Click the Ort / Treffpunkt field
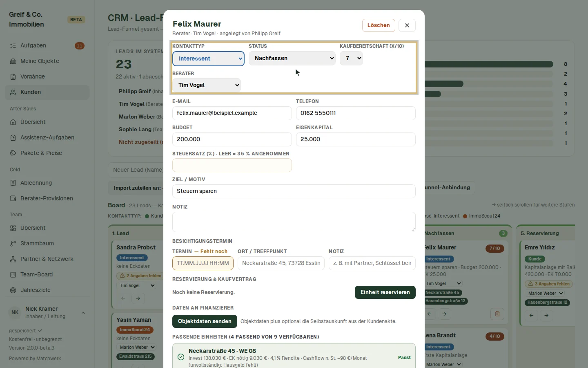Image resolution: width=588 pixels, height=368 pixels. (281, 263)
